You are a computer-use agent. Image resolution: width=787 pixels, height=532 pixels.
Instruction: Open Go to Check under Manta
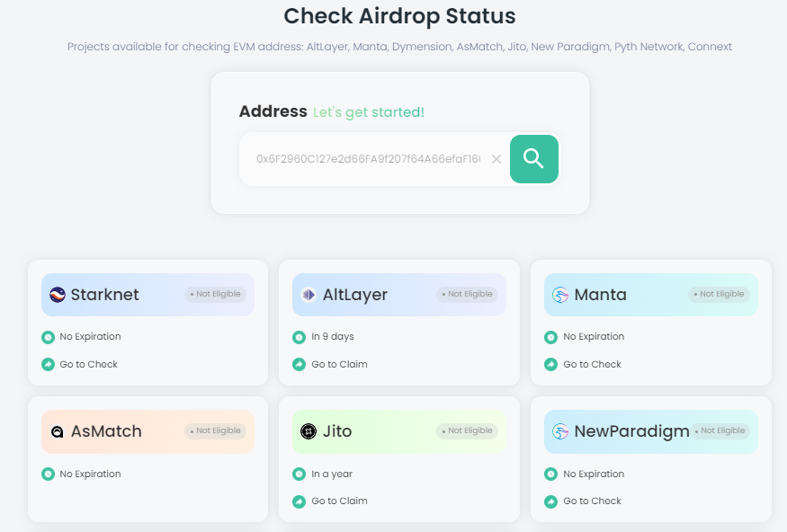(x=592, y=364)
